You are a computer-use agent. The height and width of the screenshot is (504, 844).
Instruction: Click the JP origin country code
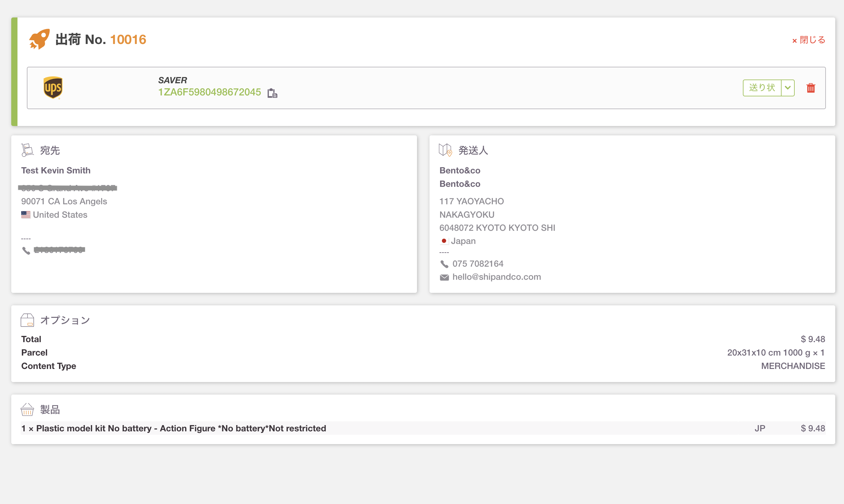pyautogui.click(x=760, y=428)
